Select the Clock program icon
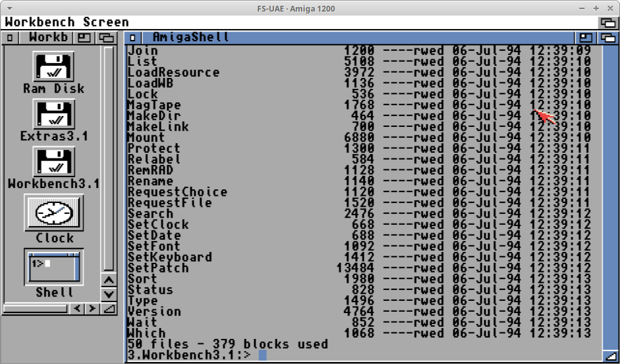Screen dimensions: 620x364 pyautogui.click(x=53, y=213)
